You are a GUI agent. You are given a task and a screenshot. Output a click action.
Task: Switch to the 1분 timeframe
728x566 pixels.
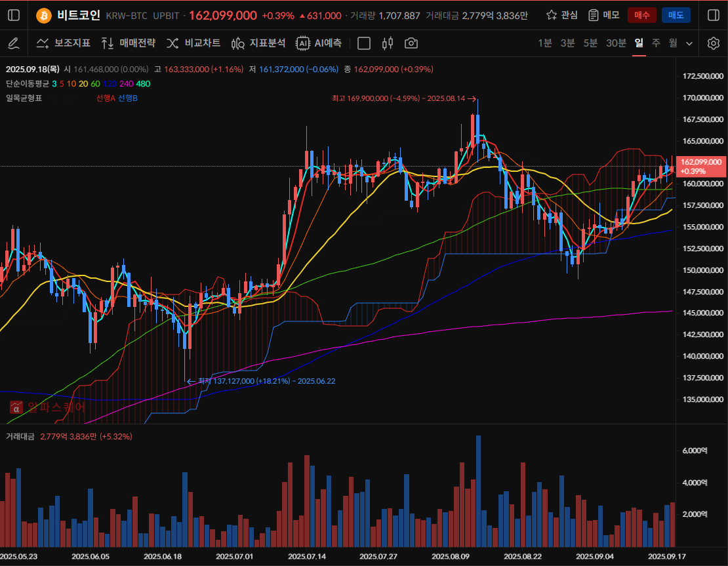coord(545,43)
